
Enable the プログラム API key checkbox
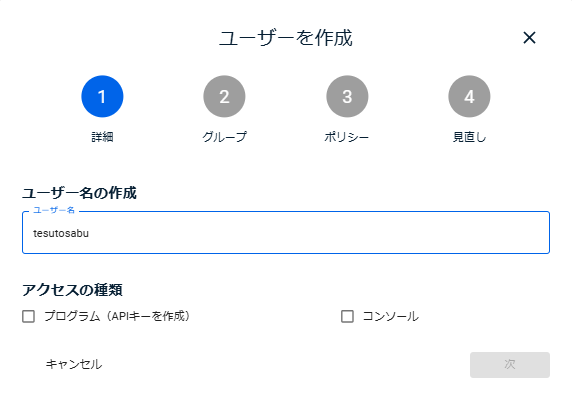pos(28,316)
